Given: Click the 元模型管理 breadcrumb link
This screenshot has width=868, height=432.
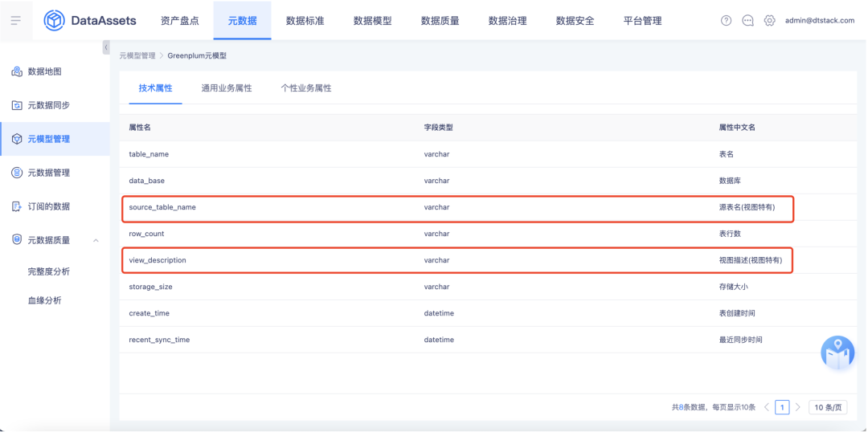Looking at the screenshot, I should point(137,56).
